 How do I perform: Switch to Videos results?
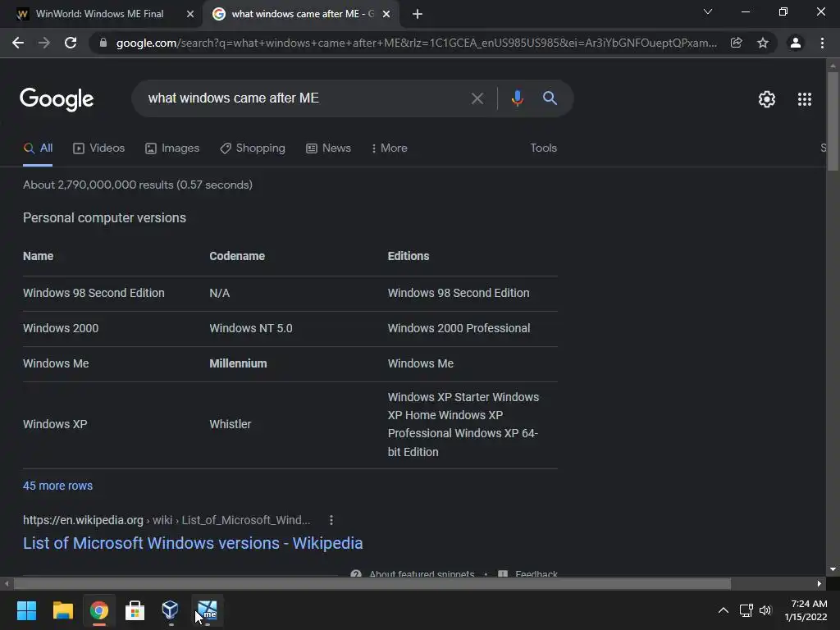(99, 148)
